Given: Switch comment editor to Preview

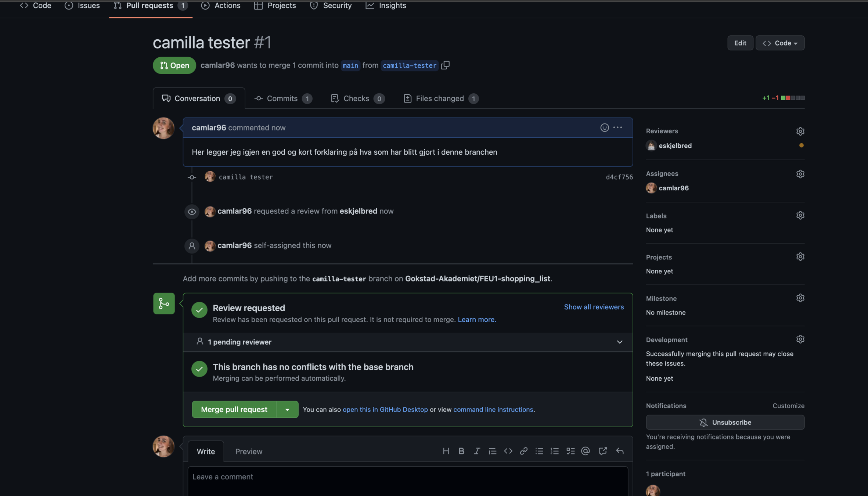Looking at the screenshot, I should tap(249, 452).
